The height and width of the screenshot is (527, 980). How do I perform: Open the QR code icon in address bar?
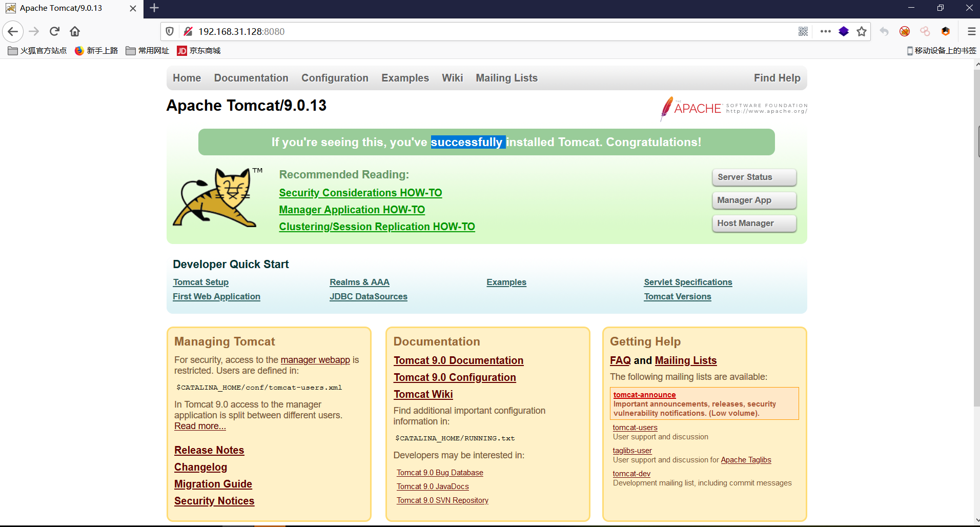pos(803,32)
